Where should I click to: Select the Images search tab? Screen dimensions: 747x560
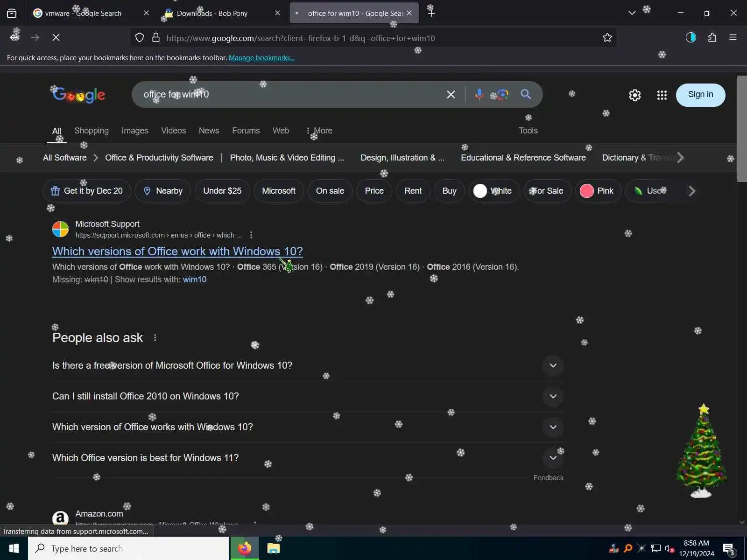coord(135,131)
